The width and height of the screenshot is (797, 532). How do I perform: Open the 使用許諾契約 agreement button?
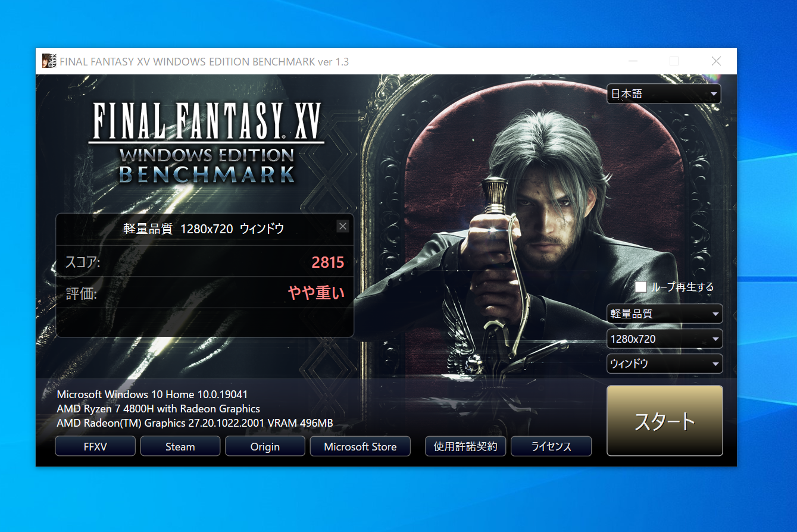pyautogui.click(x=465, y=446)
